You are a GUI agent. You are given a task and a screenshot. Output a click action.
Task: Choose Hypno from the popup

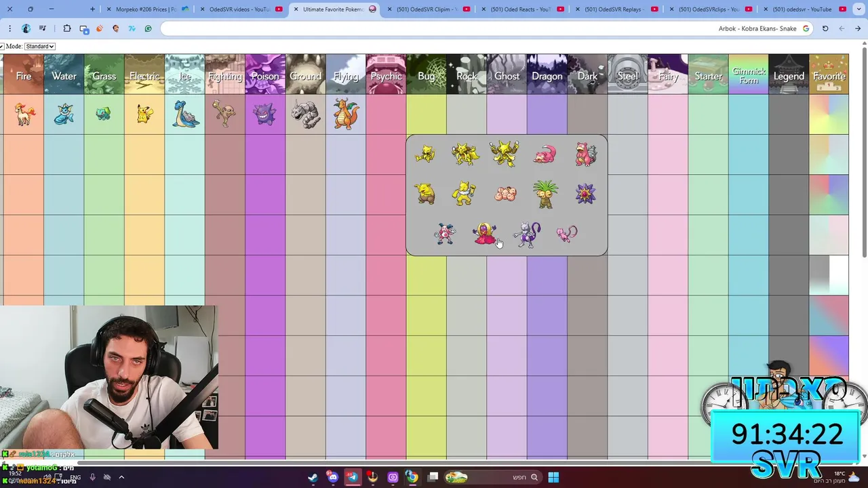click(465, 194)
